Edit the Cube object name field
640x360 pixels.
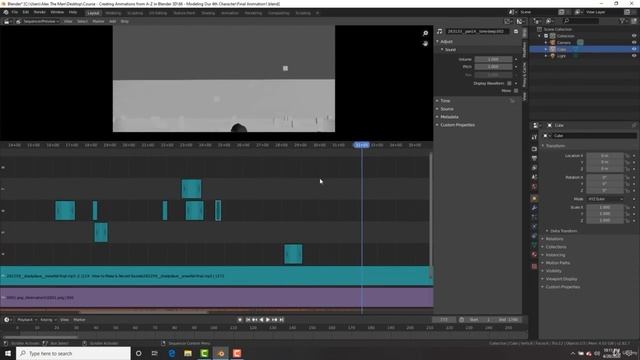tap(594, 136)
